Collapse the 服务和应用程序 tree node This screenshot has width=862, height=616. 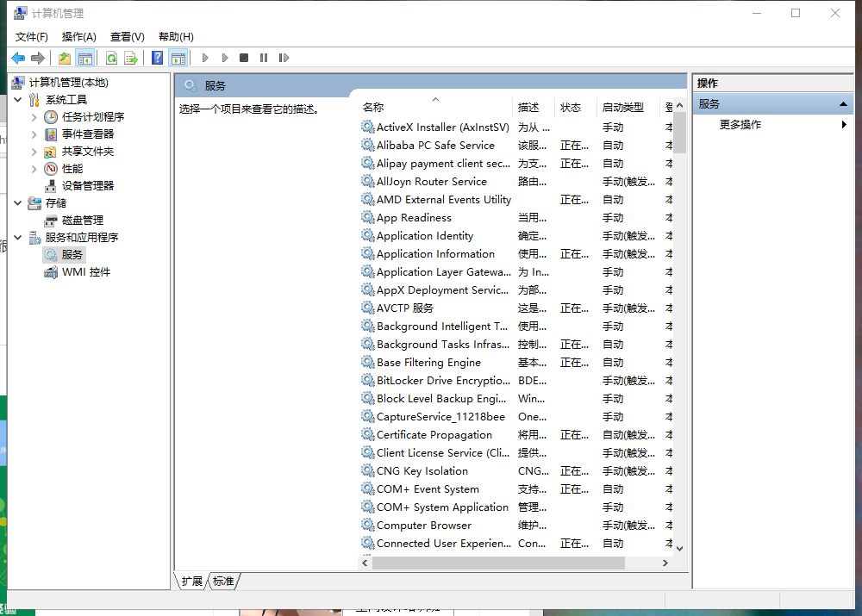[19, 238]
